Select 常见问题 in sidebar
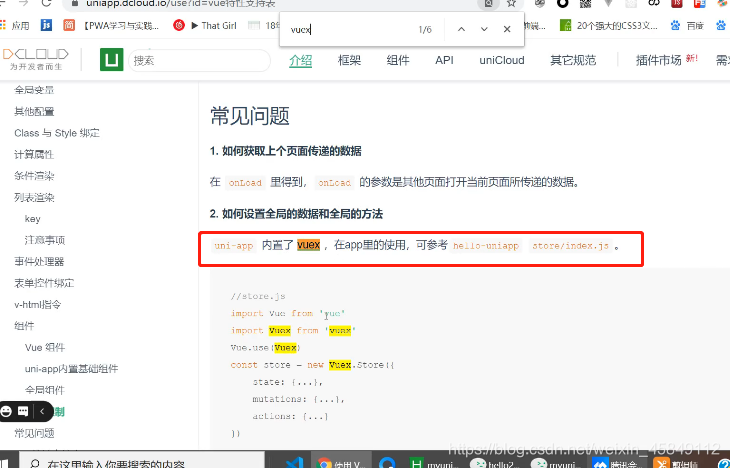The height and width of the screenshot is (468, 730). [34, 433]
